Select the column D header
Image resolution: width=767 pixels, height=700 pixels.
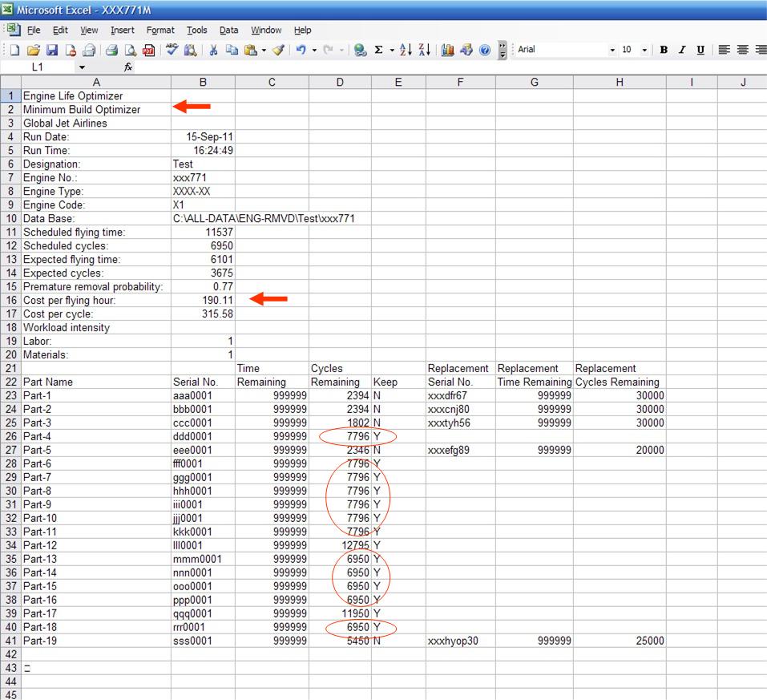pyautogui.click(x=340, y=82)
